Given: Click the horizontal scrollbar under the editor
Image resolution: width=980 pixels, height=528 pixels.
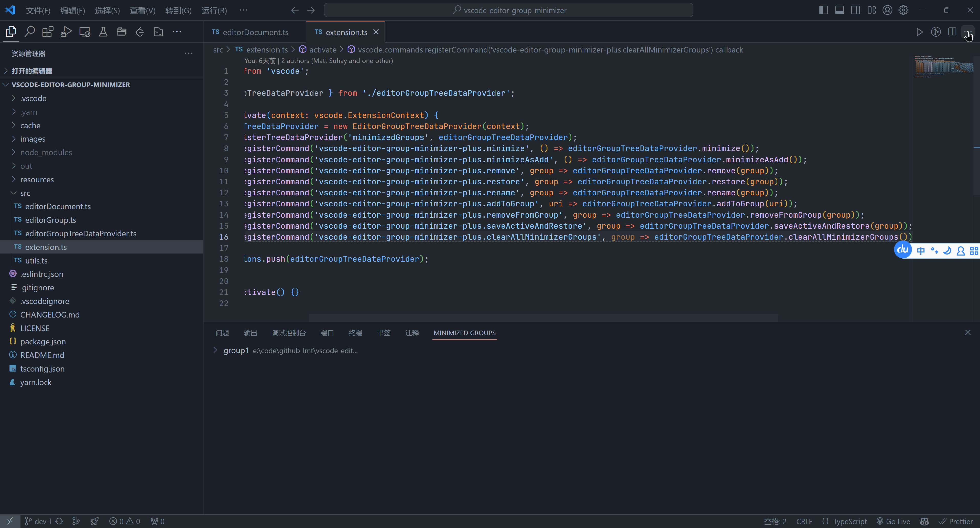Looking at the screenshot, I should click(543, 318).
